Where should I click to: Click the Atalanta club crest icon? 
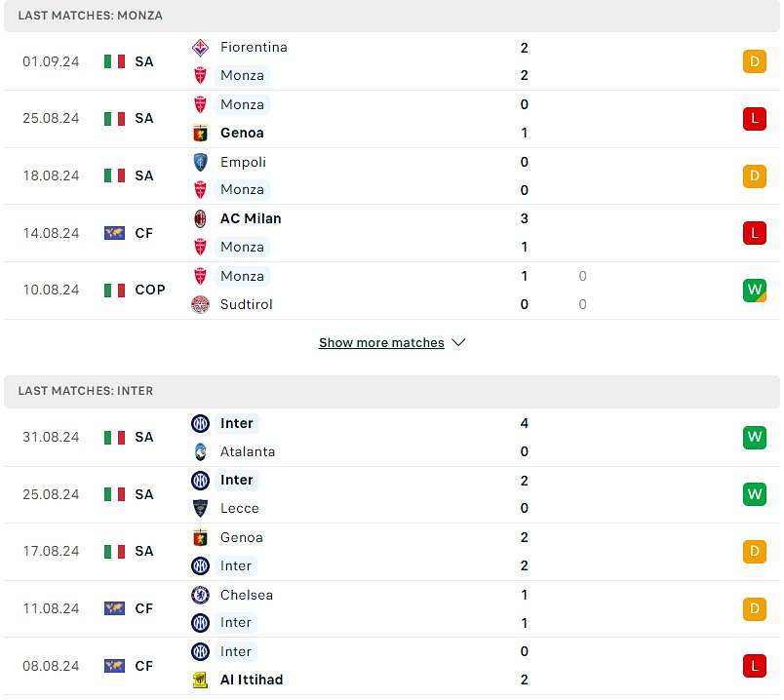point(200,451)
